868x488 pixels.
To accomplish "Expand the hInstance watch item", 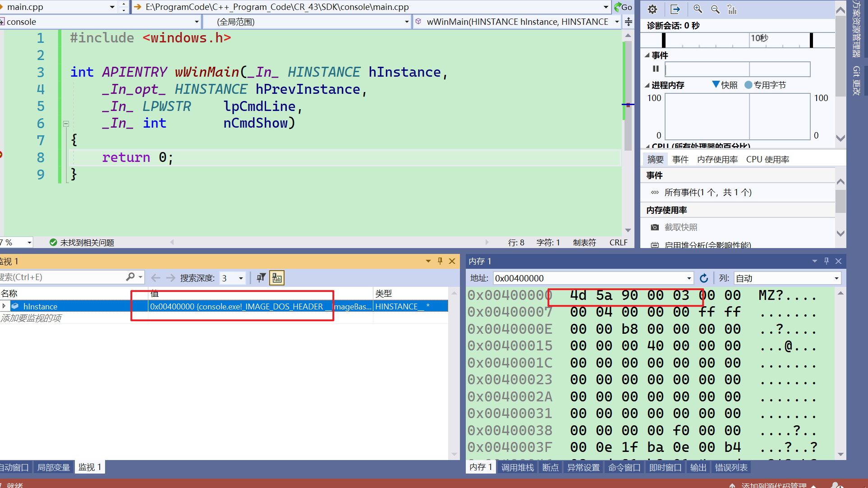I will (4, 306).
